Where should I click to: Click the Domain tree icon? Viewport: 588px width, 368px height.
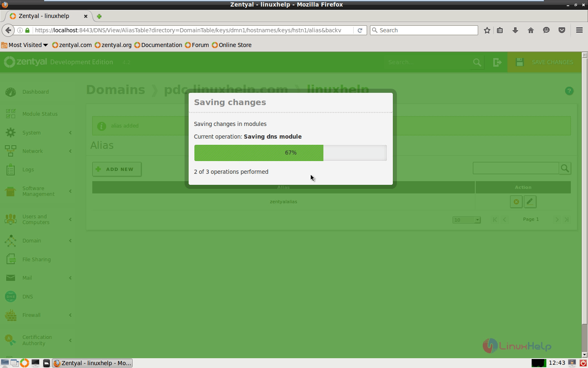[x=11, y=241]
